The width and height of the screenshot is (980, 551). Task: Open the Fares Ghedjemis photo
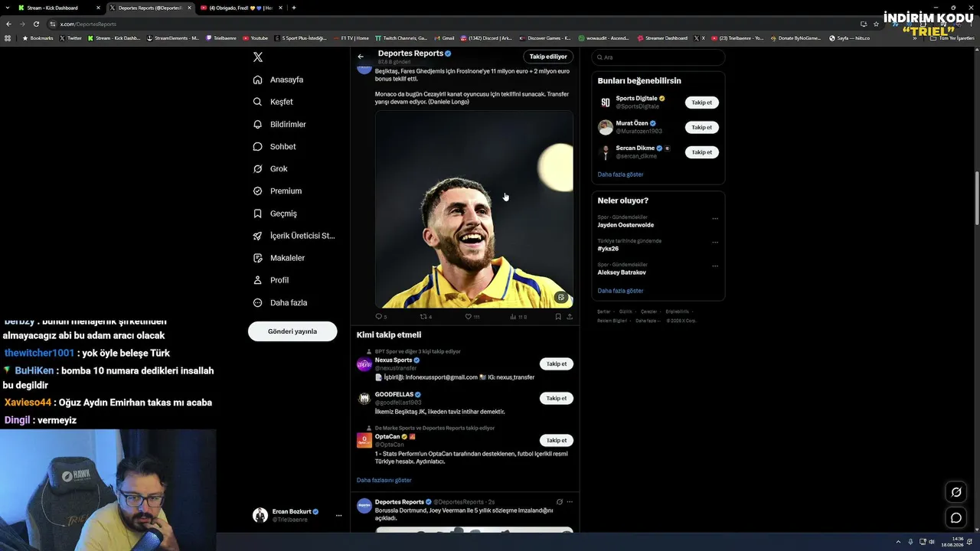coord(474,210)
